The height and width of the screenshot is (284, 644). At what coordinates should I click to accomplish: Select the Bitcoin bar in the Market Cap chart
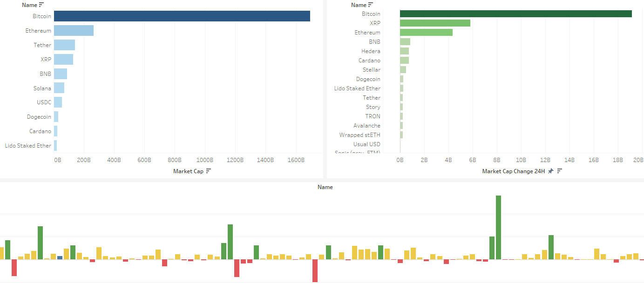[x=182, y=16]
